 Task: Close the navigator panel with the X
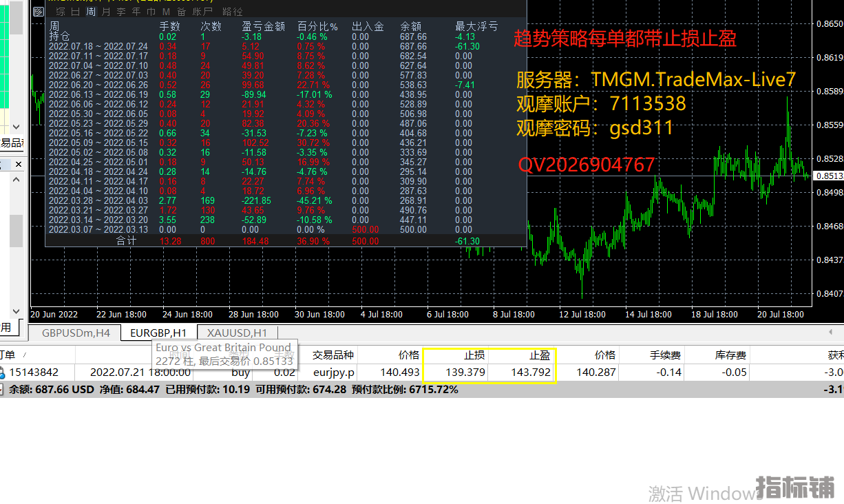tap(19, 164)
